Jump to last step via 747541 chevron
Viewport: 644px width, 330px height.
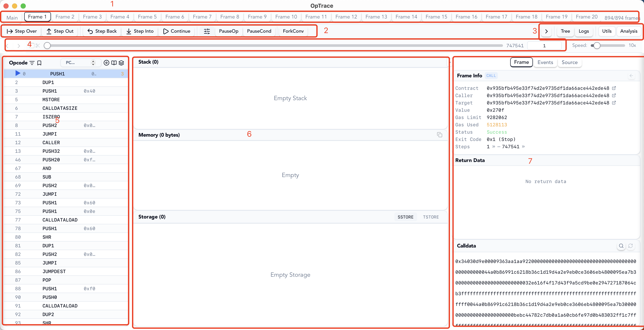(523, 147)
